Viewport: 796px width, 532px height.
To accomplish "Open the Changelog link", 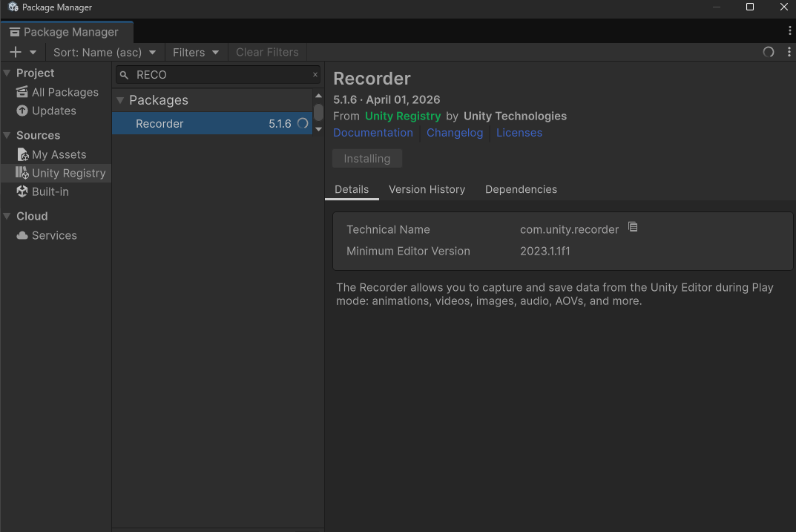I will [x=455, y=133].
